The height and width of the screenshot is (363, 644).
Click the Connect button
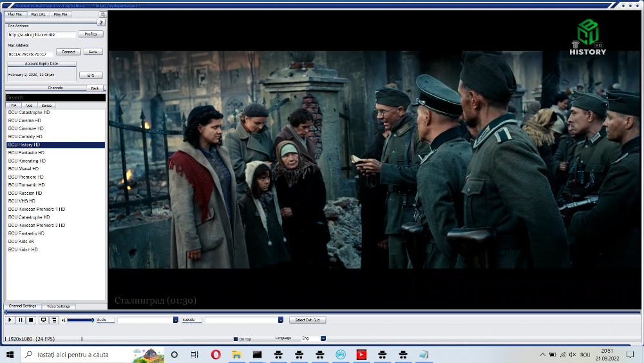[x=68, y=52]
